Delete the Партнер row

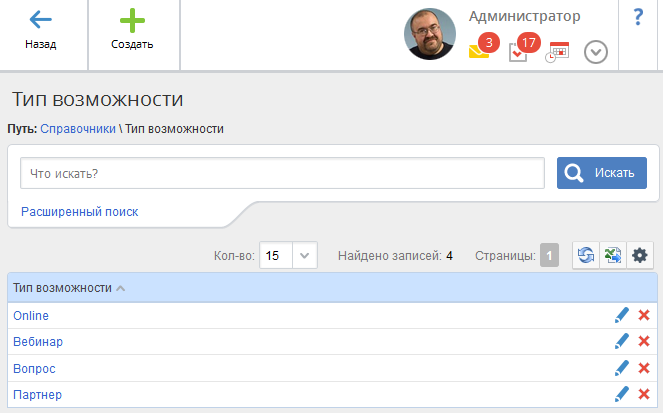644,394
